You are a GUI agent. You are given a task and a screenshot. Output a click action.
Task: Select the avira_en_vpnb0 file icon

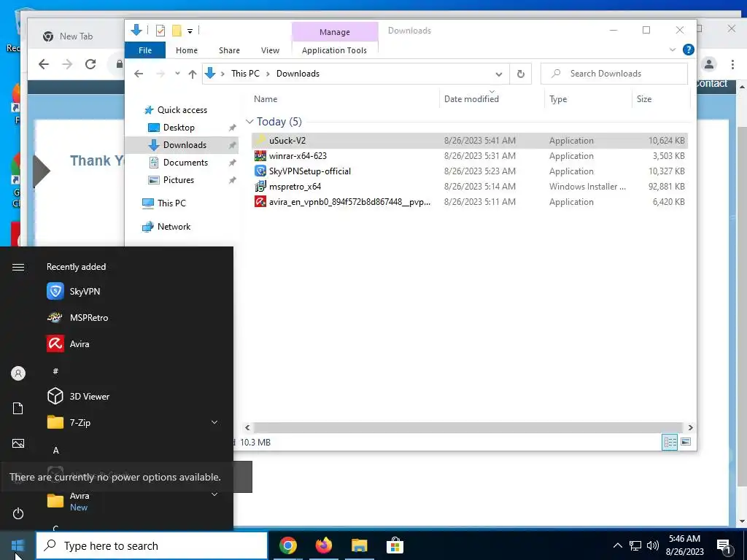tap(260, 202)
